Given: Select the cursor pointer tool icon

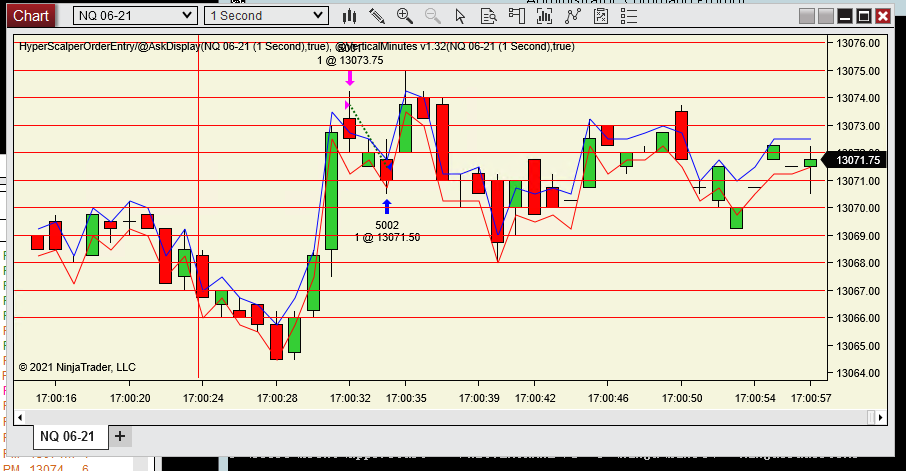Looking at the screenshot, I should tap(460, 16).
